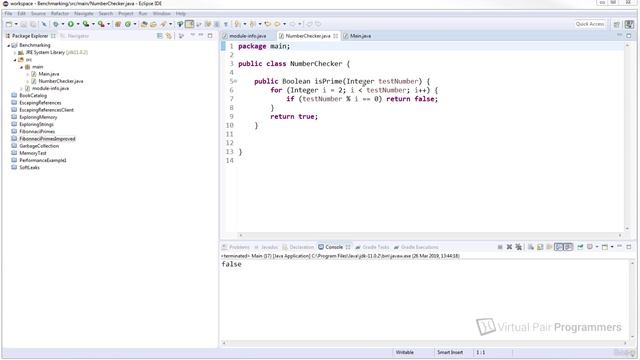Open the Run configurations dropdown arrow
The image size is (640, 360).
click(78, 24)
